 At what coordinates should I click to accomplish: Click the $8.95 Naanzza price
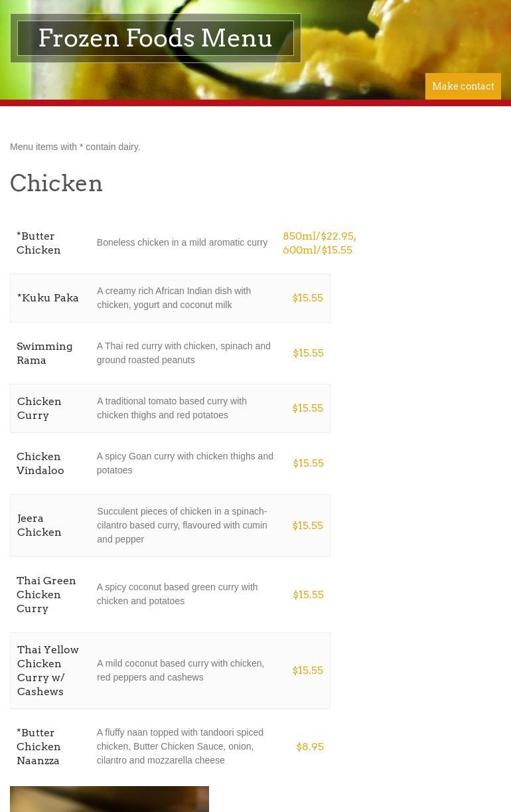click(310, 747)
